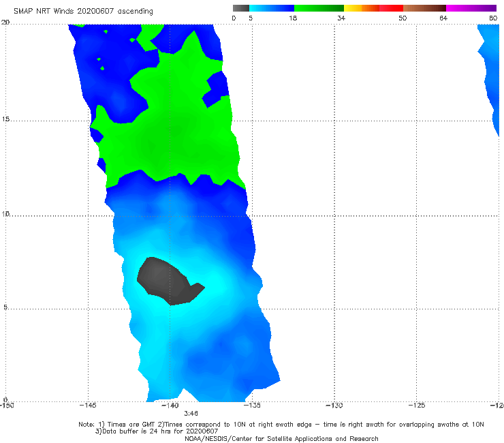Click the '3)Data buffer is 24 hrs' note line

[x=157, y=431]
